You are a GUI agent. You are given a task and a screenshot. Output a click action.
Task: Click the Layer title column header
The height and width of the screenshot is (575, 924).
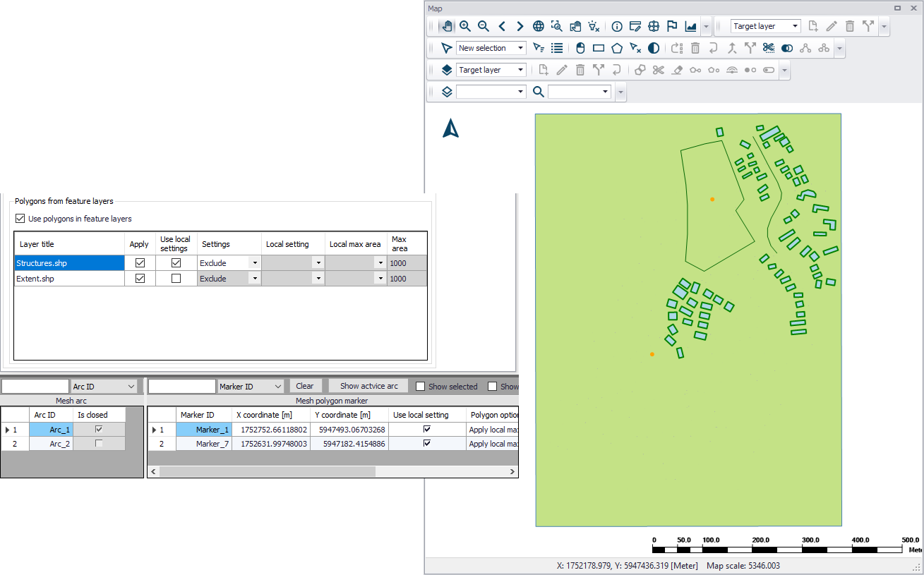click(70, 244)
